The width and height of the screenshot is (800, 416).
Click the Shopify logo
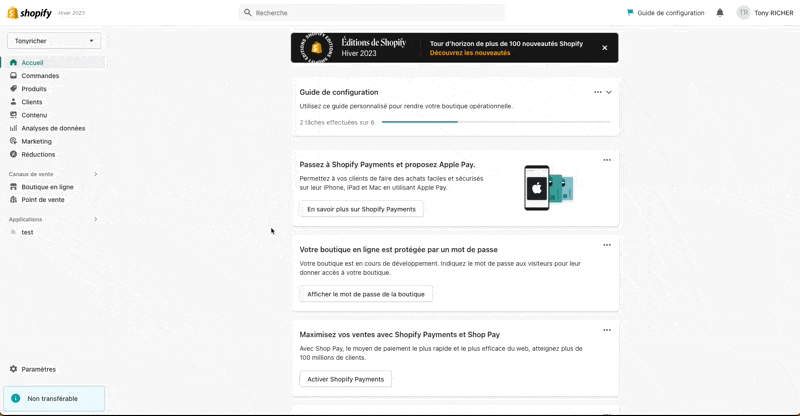click(30, 13)
